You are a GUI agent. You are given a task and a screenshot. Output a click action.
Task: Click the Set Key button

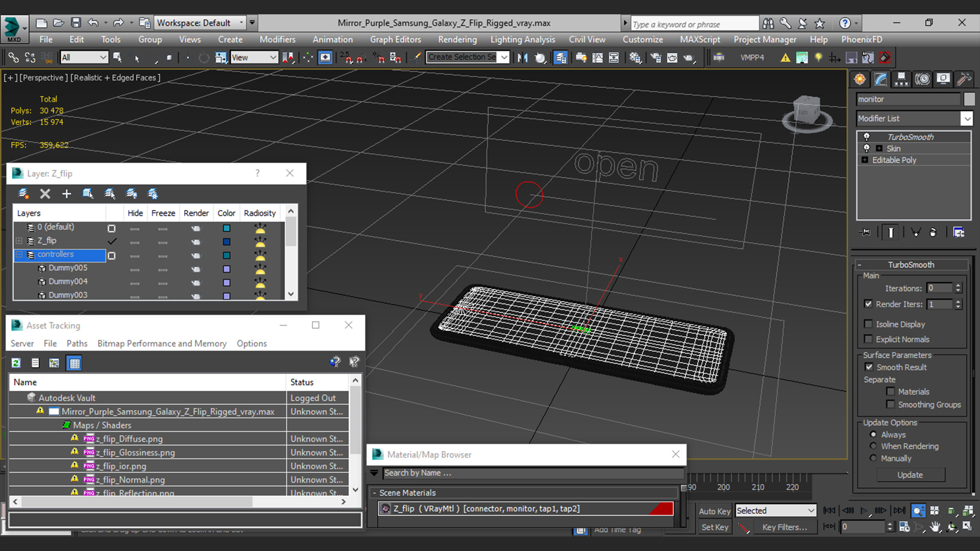pos(715,527)
